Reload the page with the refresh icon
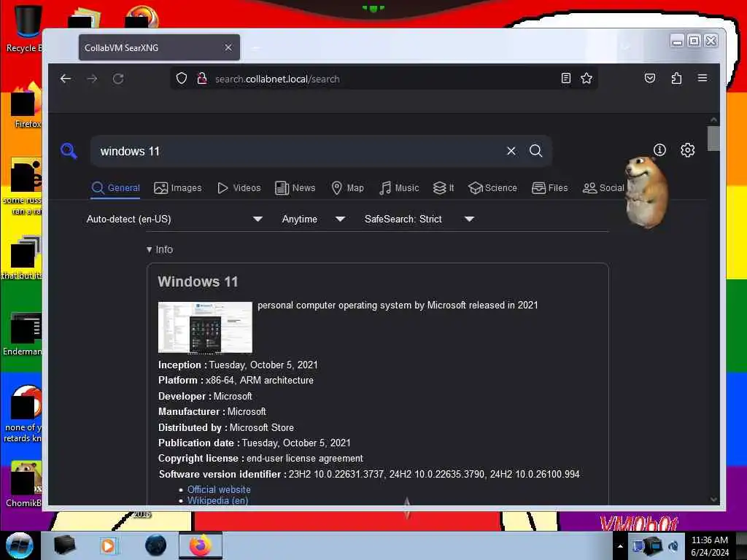This screenshot has width=747, height=560. pos(118,79)
